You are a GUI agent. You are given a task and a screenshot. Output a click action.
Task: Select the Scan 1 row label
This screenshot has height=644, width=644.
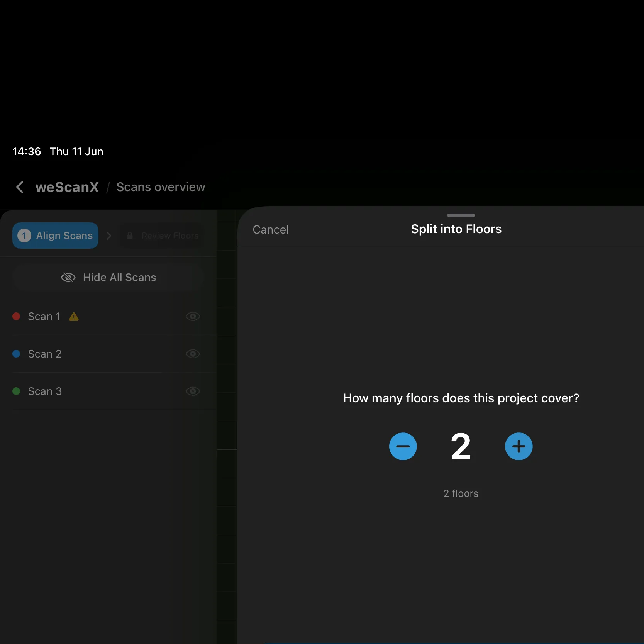pyautogui.click(x=44, y=317)
